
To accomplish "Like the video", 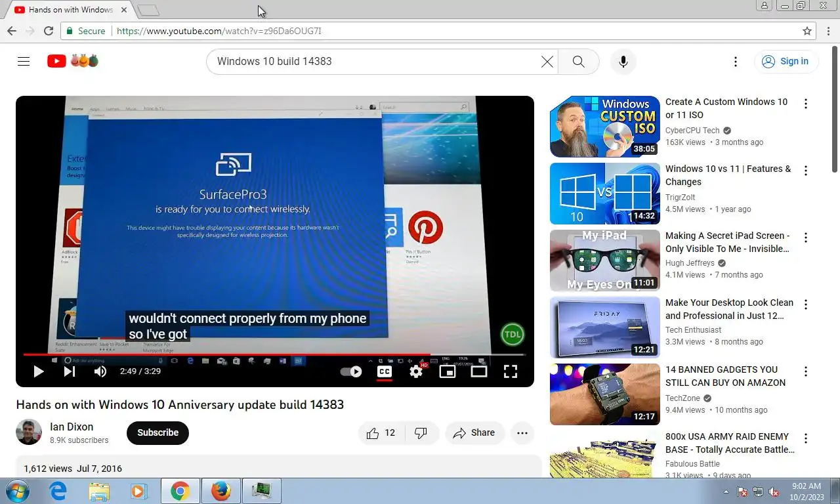I will click(x=381, y=433).
